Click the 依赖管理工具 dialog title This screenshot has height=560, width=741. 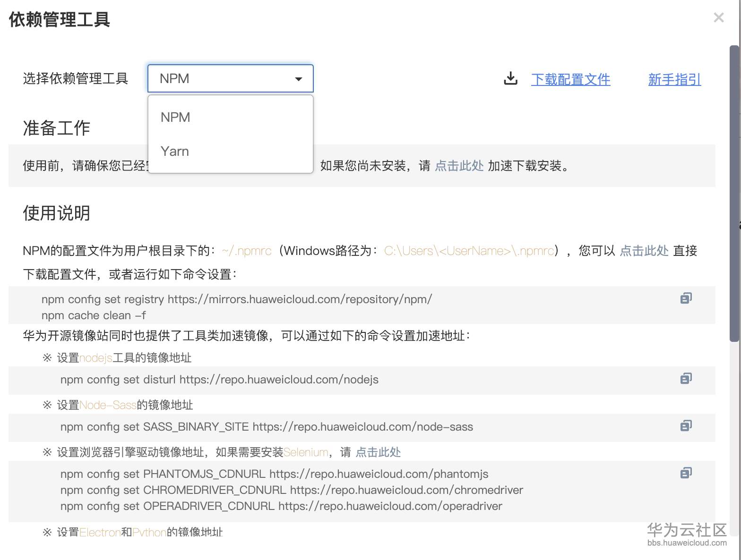(x=60, y=20)
